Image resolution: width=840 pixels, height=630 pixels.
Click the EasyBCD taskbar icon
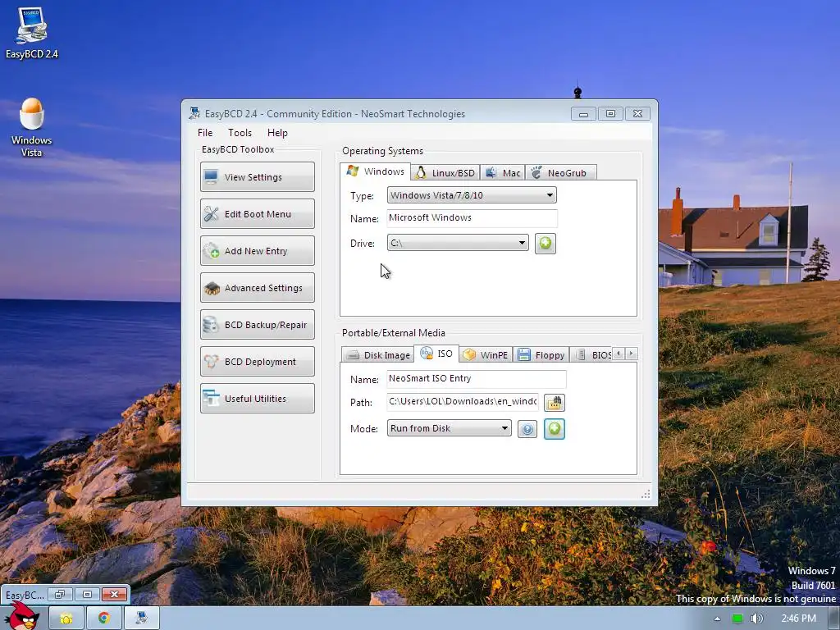coord(141,619)
